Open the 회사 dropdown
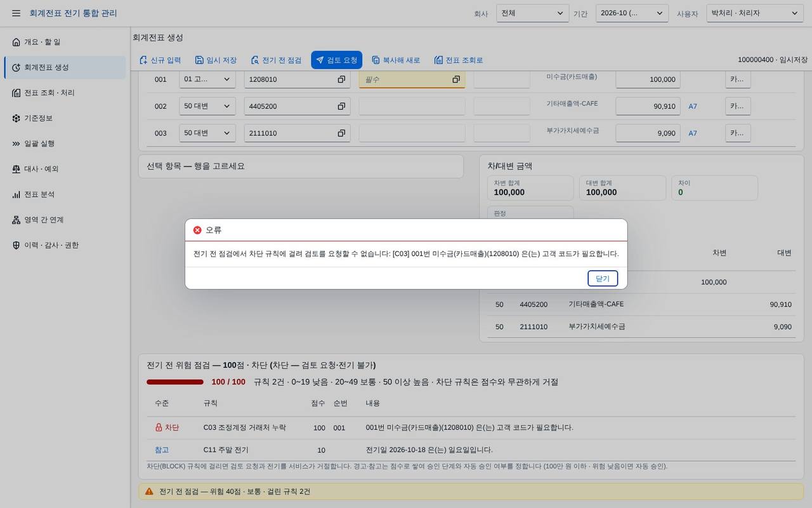 [x=532, y=13]
